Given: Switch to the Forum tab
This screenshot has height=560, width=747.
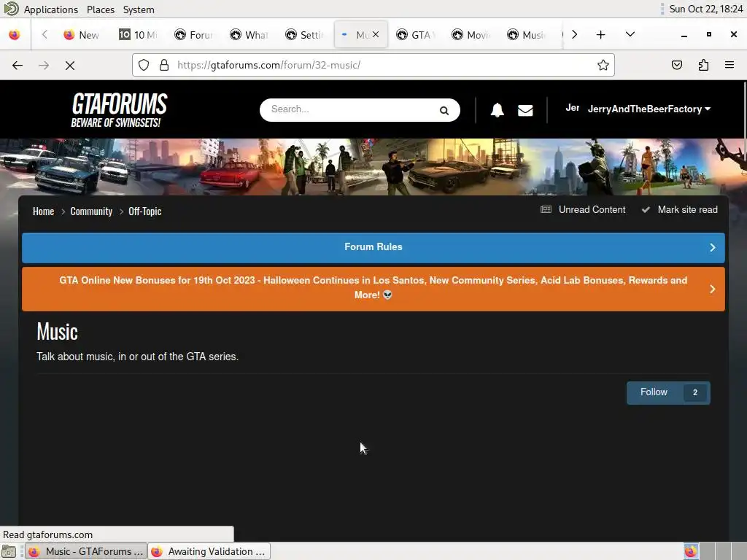Looking at the screenshot, I should 193,35.
